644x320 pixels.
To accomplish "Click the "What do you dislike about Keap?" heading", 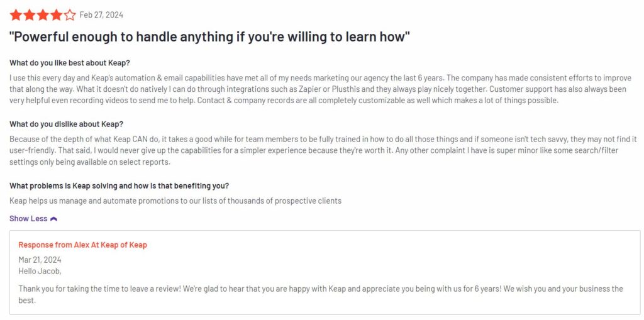I will [x=66, y=124].
